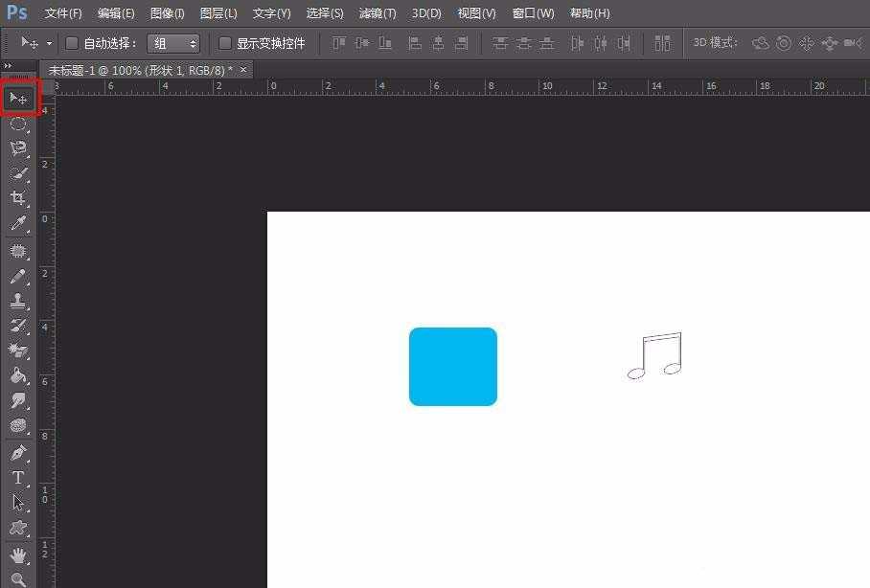This screenshot has height=588, width=870.
Task: Enable the 自动选择 checkbox
Action: pos(72,43)
